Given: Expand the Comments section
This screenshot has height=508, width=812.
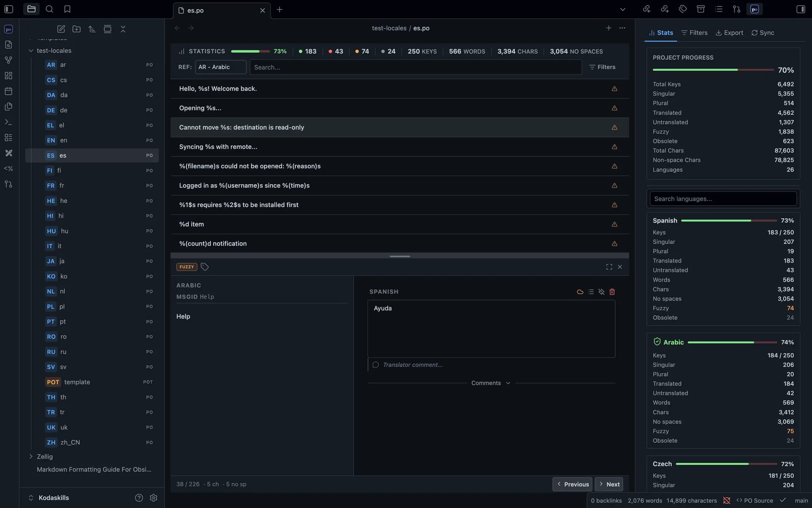Looking at the screenshot, I should (491, 383).
